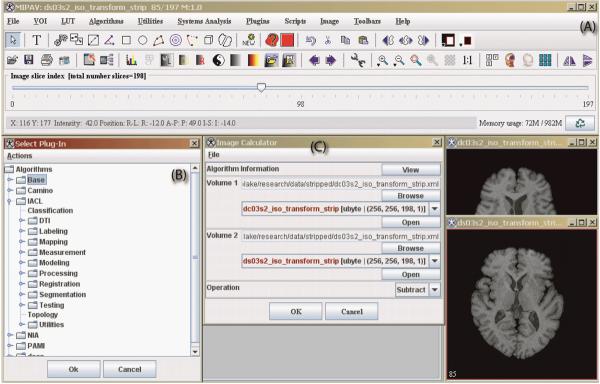Click Ok in Select Plug-In dialog

click(x=73, y=369)
